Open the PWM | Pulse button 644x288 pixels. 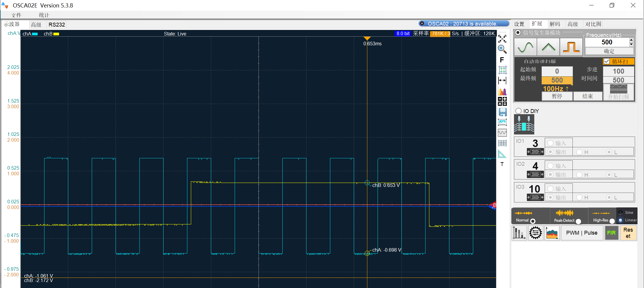point(582,233)
